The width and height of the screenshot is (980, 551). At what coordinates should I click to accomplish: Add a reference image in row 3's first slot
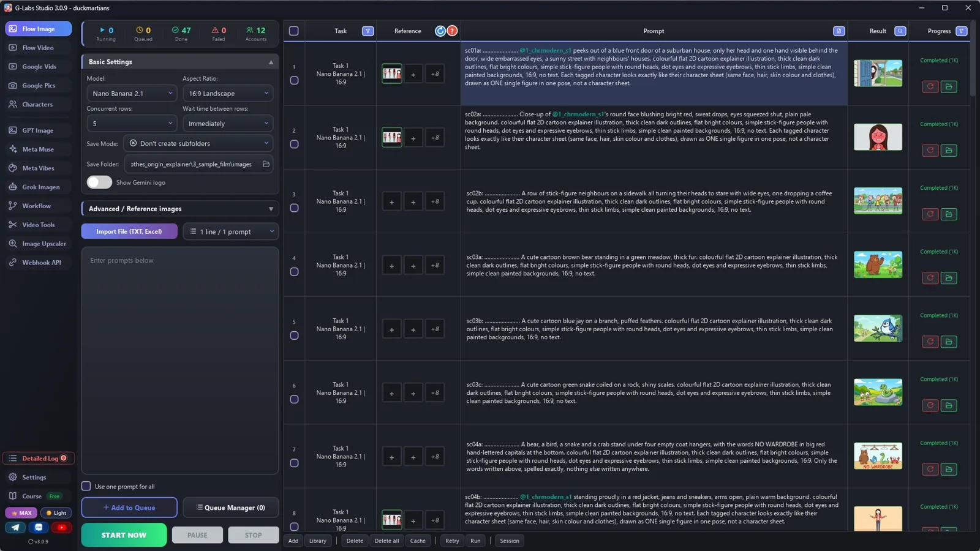coord(392,201)
